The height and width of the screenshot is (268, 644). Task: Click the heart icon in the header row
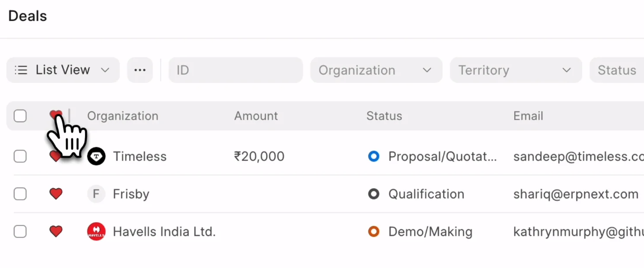(x=55, y=115)
